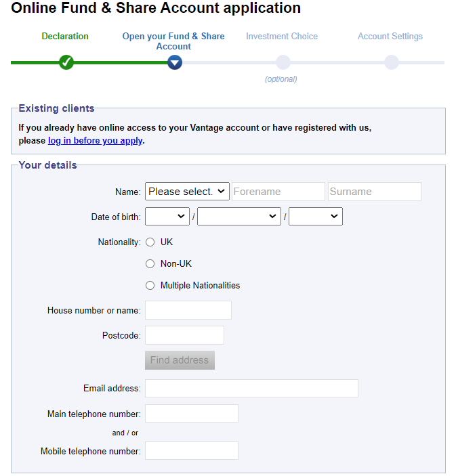Image resolution: width=456 pixels, height=476 pixels.
Task: Click the blue current-step arrow circle icon
Action: click(x=174, y=62)
